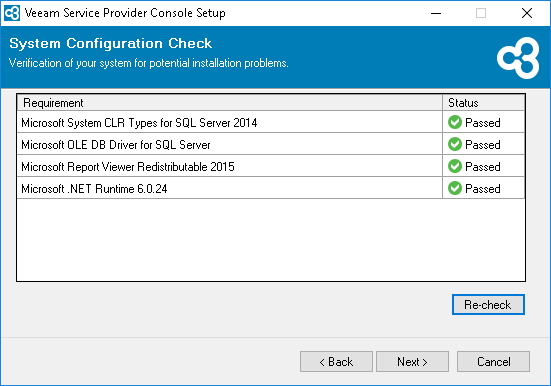Close the Veeam setup window
This screenshot has height=386, width=551.
527,13
